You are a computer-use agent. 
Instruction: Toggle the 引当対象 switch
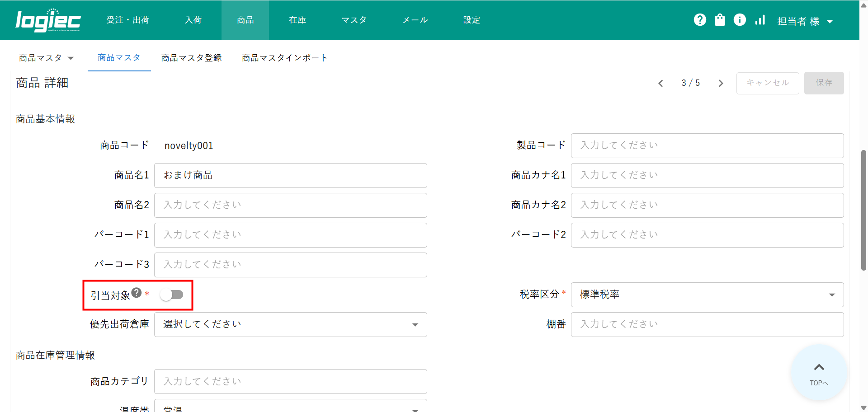[x=172, y=295]
